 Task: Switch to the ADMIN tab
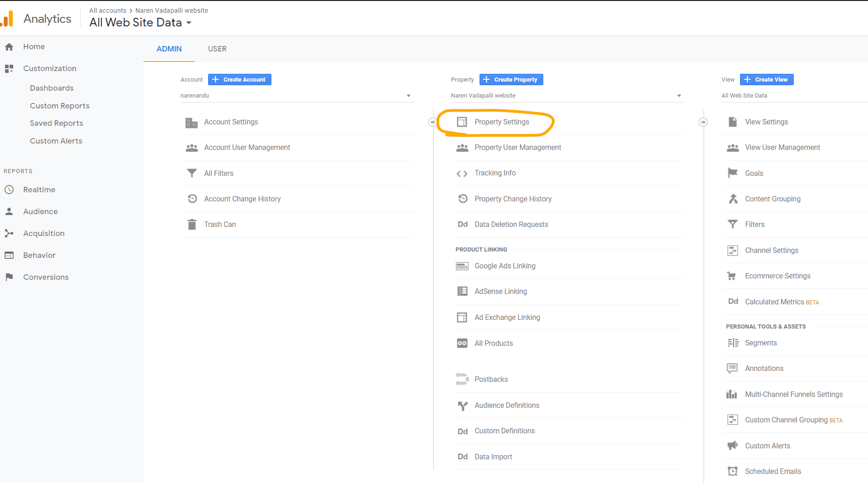click(x=169, y=49)
